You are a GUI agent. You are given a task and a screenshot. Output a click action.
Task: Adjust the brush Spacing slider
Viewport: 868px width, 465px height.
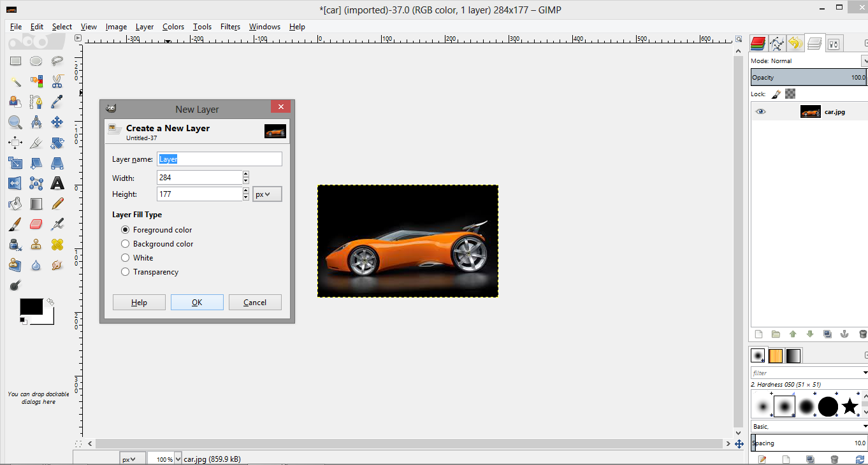809,443
